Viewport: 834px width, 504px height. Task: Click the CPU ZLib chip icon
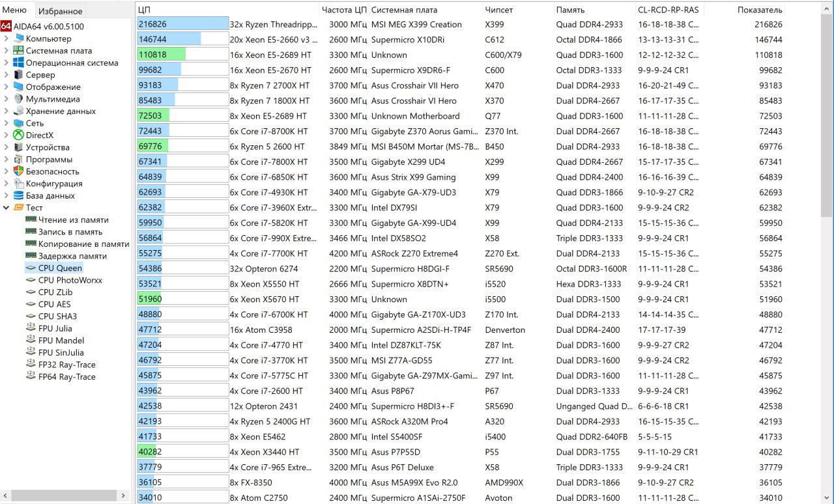[31, 292]
